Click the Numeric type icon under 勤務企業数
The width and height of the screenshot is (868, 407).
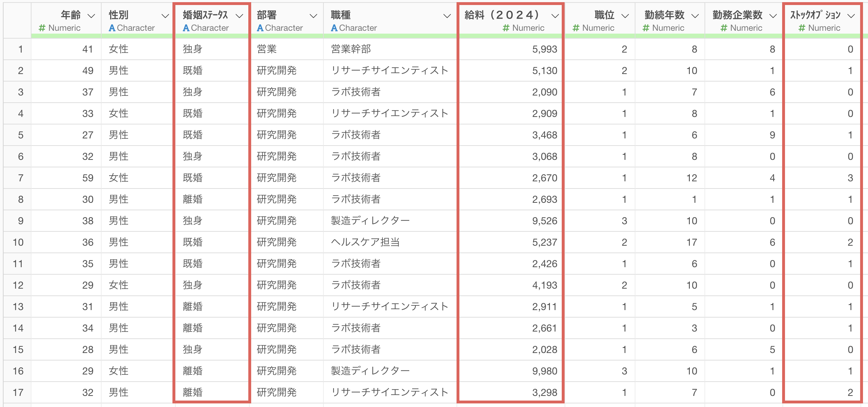click(724, 28)
